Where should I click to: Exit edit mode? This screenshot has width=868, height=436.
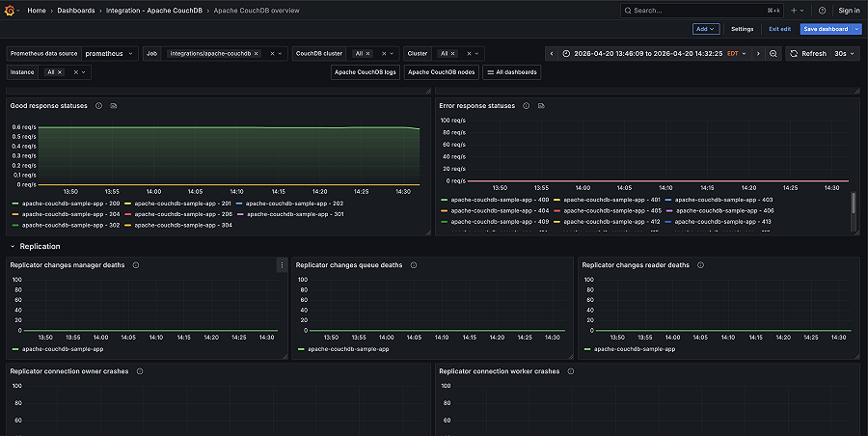(779, 29)
